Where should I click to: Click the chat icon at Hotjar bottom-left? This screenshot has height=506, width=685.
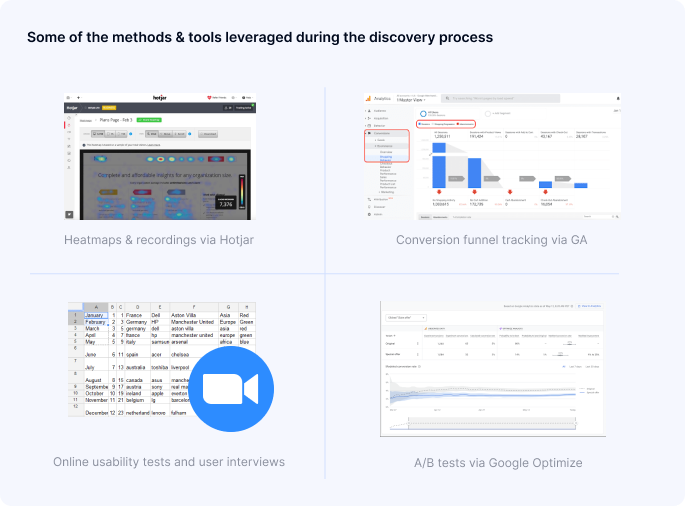pyautogui.click(x=69, y=215)
